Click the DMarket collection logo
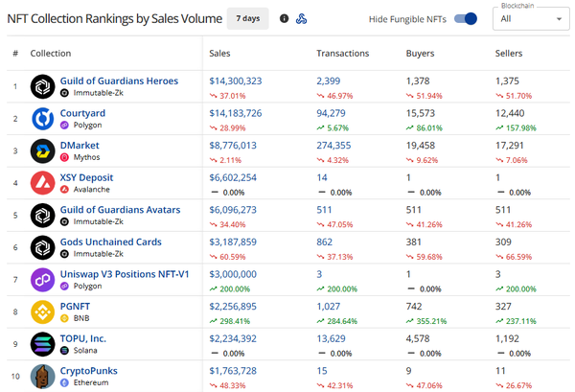Image resolution: width=575 pixels, height=392 pixels. coord(42,150)
